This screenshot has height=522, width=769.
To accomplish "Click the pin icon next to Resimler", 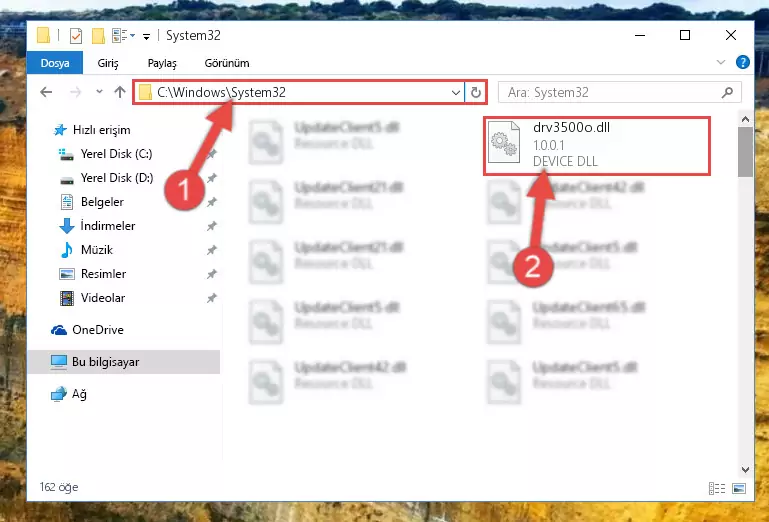I will 211,274.
